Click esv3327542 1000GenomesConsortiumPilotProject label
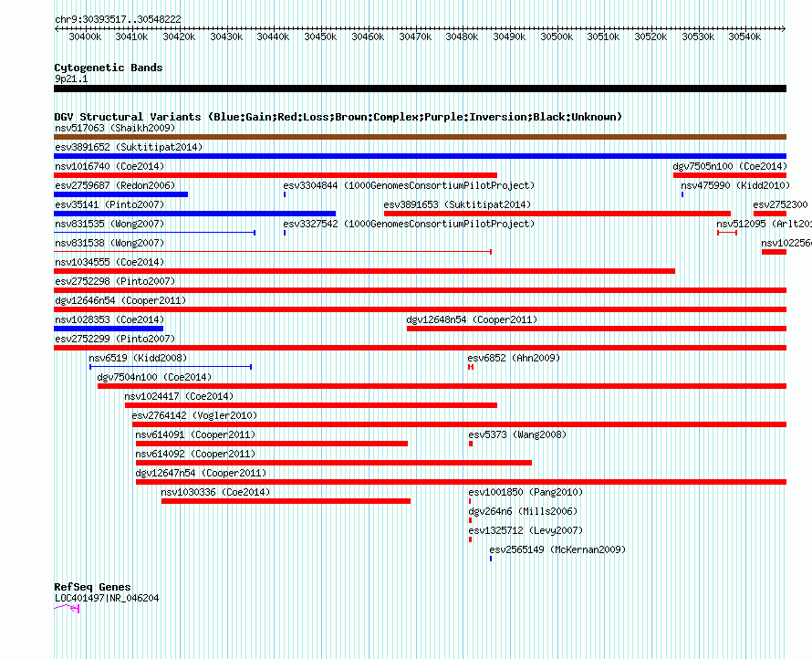The width and height of the screenshot is (812, 659). [x=409, y=224]
